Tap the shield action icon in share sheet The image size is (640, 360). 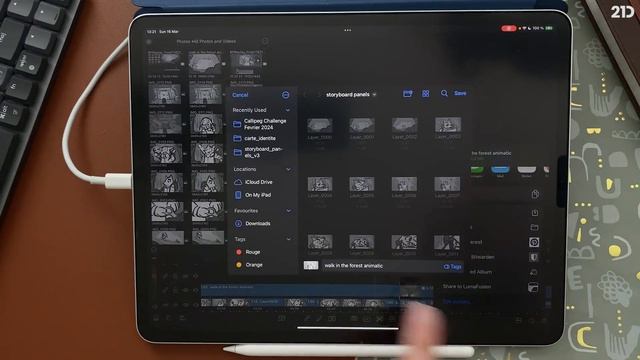[534, 258]
